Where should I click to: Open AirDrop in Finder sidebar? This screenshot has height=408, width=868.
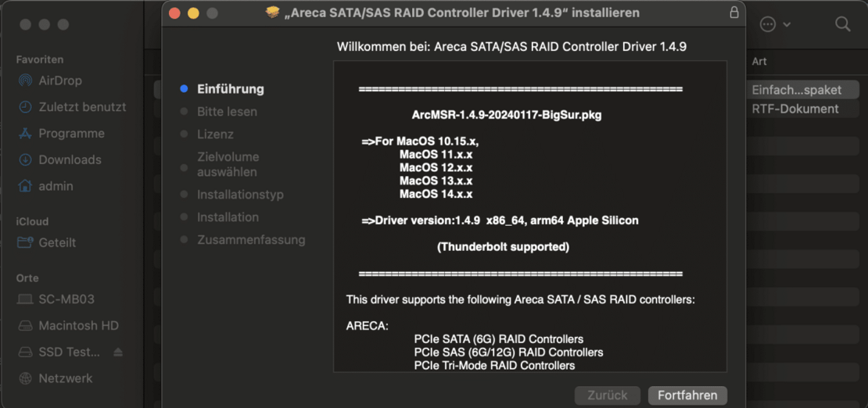(60, 81)
